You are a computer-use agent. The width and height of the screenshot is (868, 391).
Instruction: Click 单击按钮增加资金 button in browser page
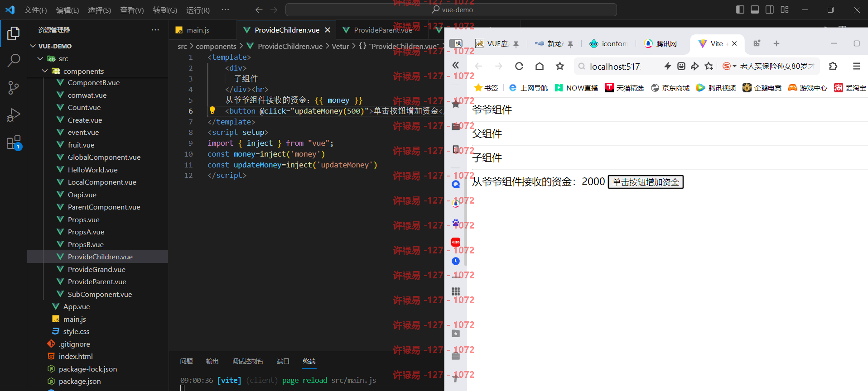[646, 182]
